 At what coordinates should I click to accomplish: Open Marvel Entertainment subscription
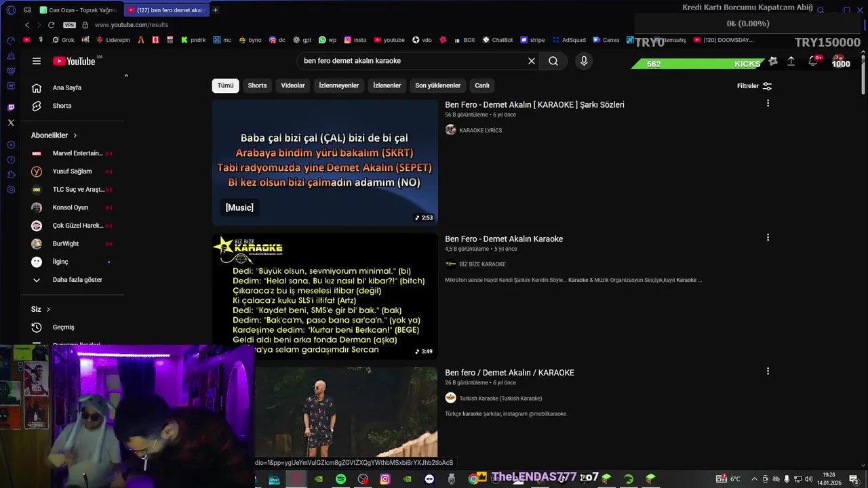(x=72, y=153)
